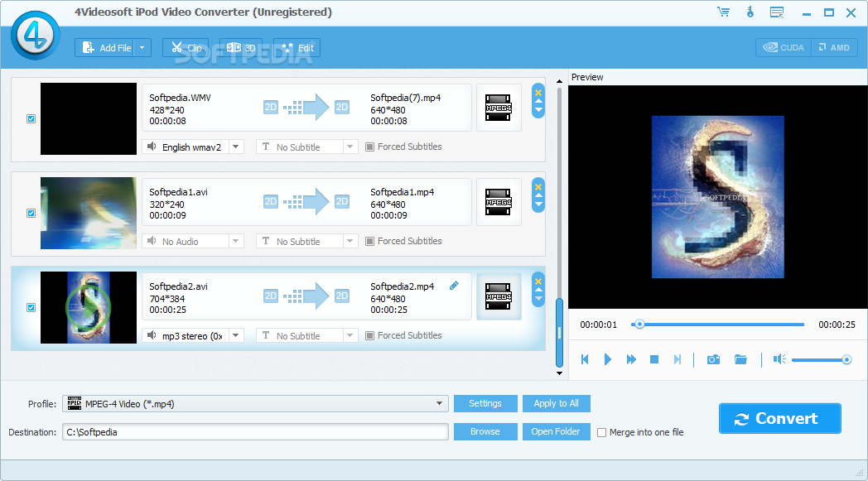
Task: Stop the preview playback
Action: point(653,360)
